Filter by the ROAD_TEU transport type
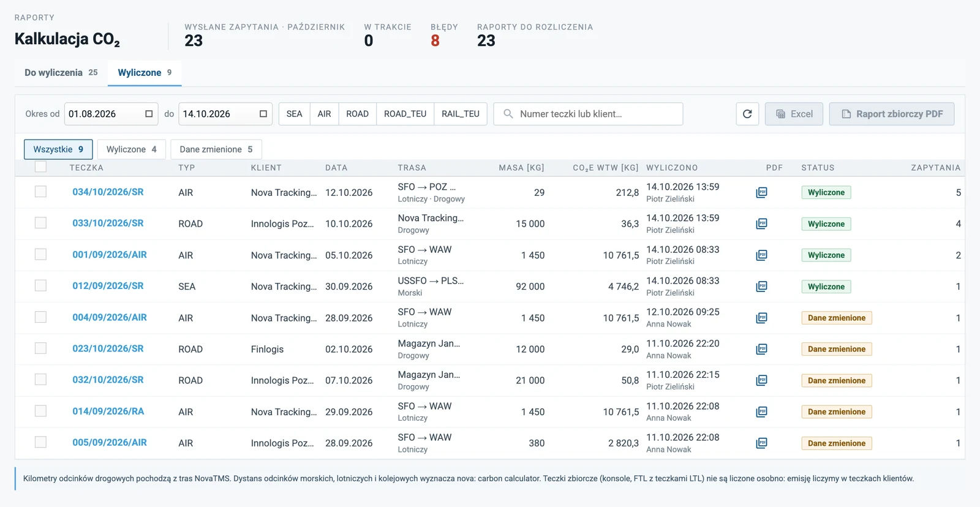This screenshot has width=980, height=507. (405, 114)
